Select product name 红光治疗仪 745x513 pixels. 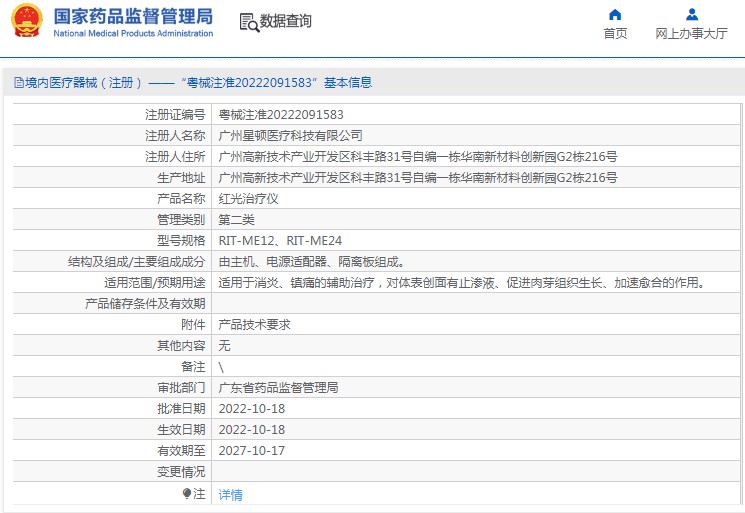coord(248,199)
